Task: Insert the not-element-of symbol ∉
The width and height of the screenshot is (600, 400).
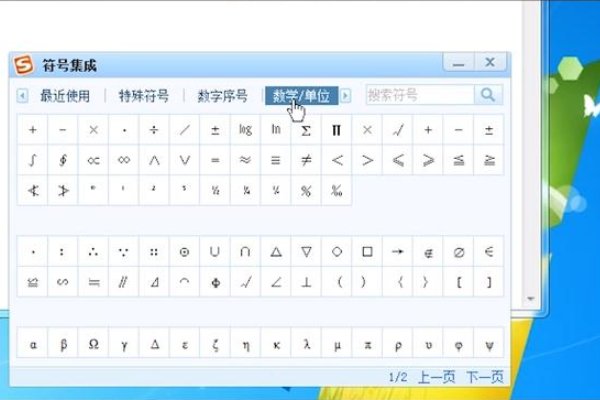Action: [x=428, y=252]
